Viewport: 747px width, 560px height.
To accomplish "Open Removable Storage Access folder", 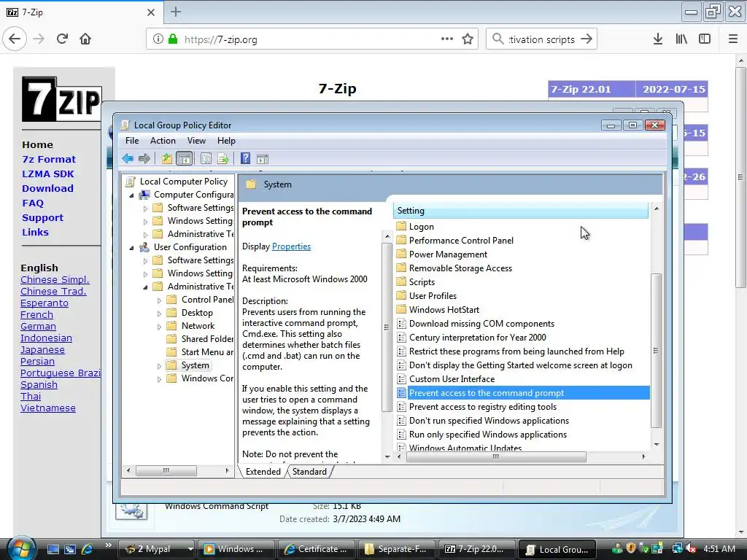I will (x=460, y=268).
